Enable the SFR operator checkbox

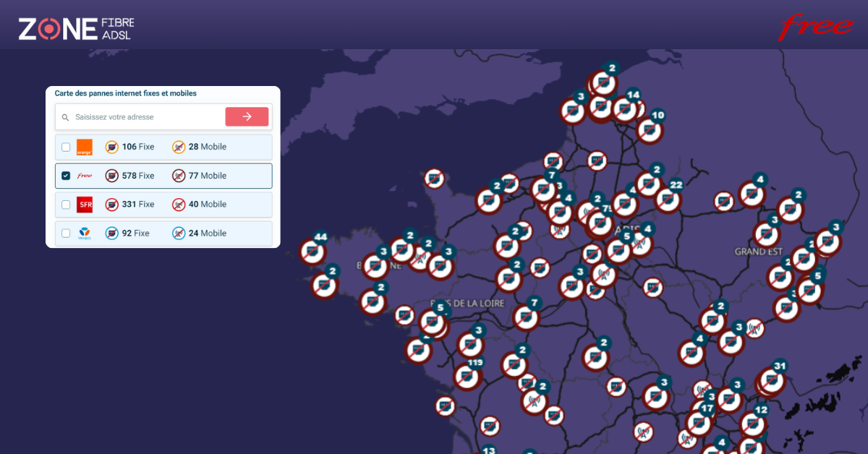[66, 205]
